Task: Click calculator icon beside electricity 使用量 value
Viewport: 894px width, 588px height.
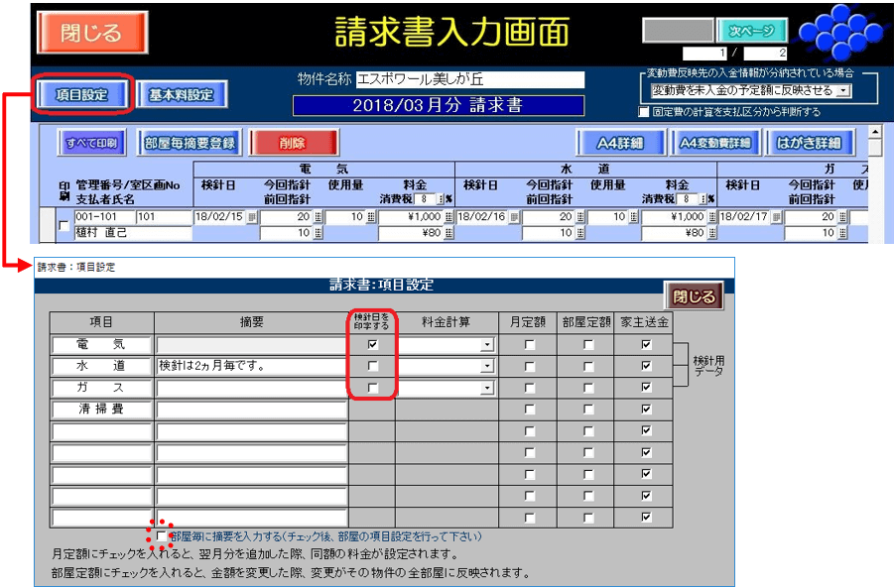Action: [x=371, y=217]
